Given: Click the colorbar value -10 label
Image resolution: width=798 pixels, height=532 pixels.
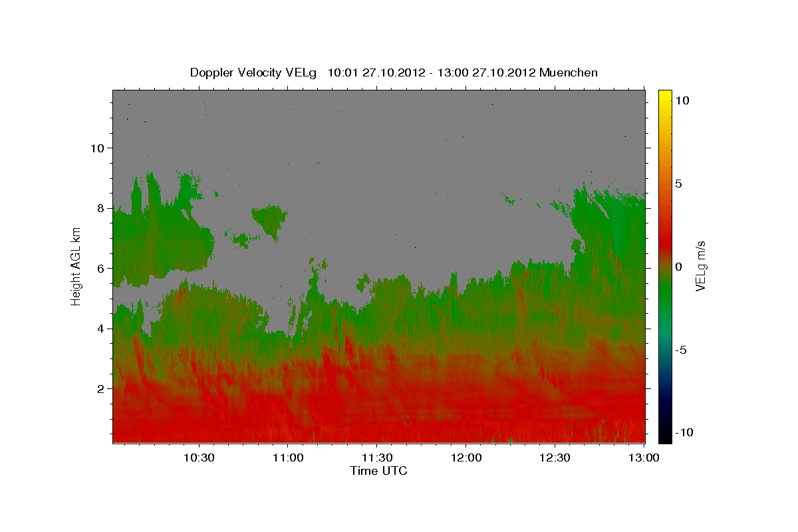Looking at the screenshot, I should pos(684,432).
